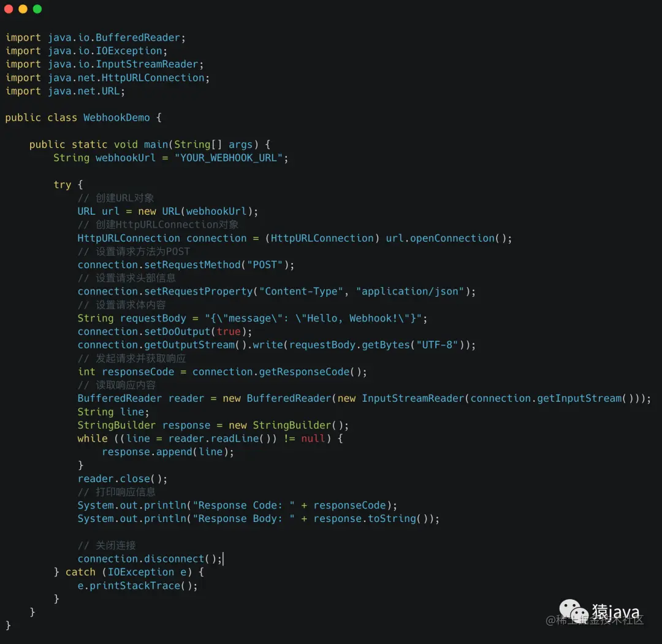
Task: Click the "Content-Type" string
Action: [301, 291]
